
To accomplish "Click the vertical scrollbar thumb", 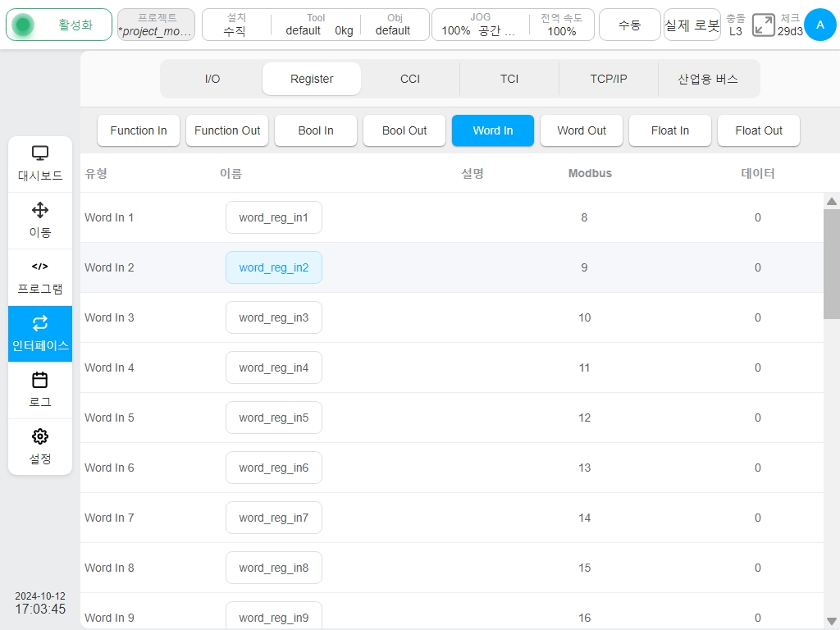I will click(832, 264).
